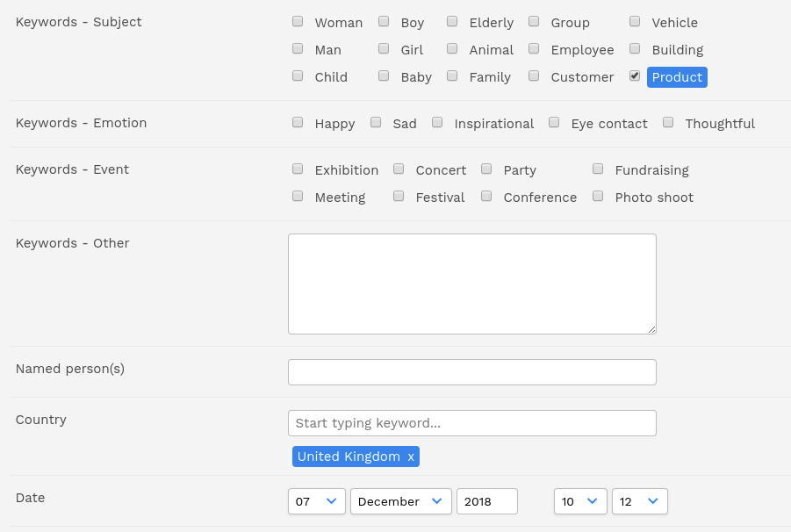Edit the year field showing 2018
This screenshot has height=532, width=791.
click(x=487, y=501)
